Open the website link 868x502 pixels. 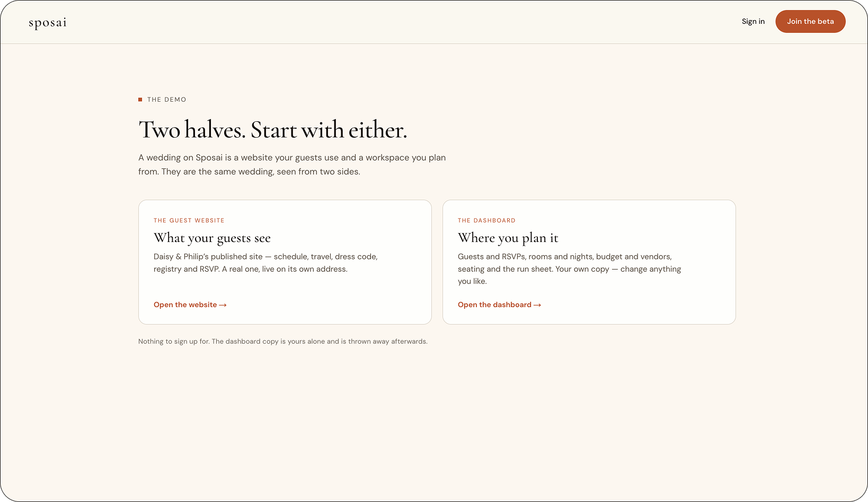coord(190,305)
